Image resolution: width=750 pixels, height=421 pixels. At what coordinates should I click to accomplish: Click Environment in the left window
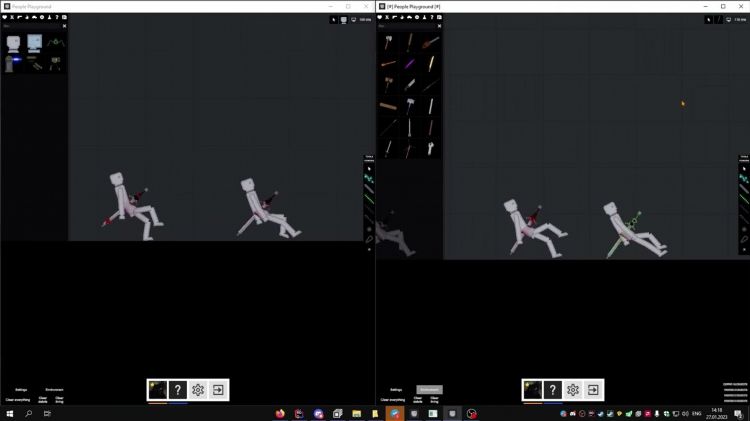click(x=54, y=389)
